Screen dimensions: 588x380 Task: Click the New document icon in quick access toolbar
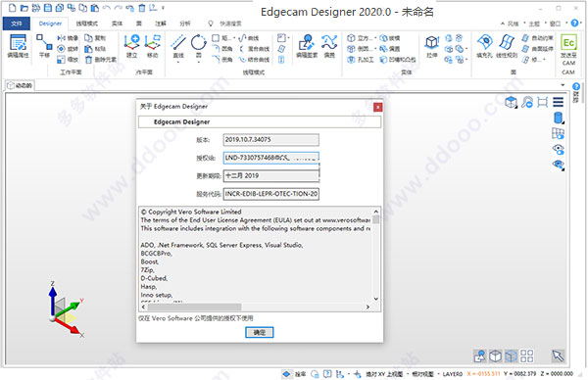[12, 8]
